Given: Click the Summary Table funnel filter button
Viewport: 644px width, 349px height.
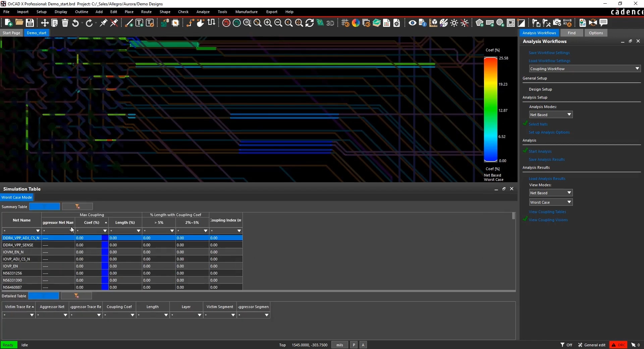Looking at the screenshot, I should pos(77,206).
